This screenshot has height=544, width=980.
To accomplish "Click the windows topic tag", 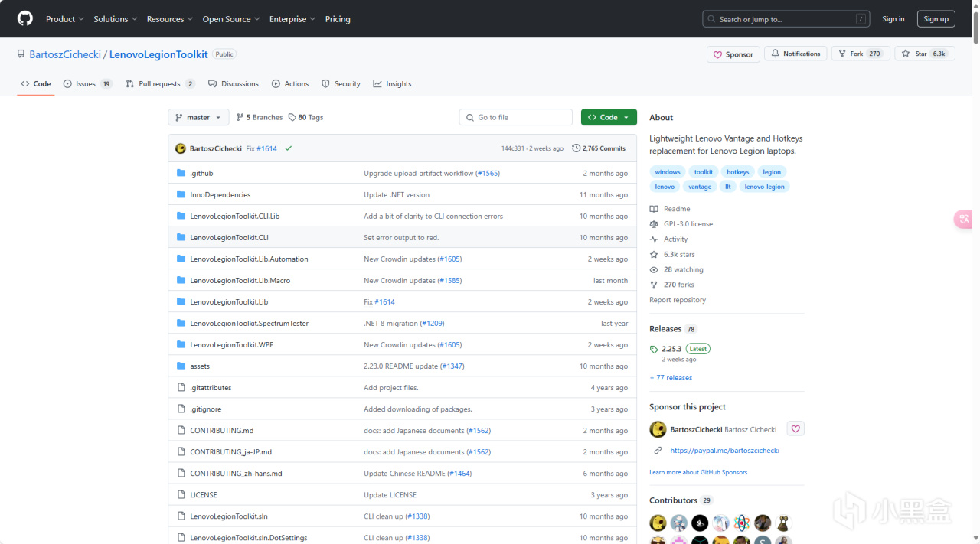I will tap(668, 172).
